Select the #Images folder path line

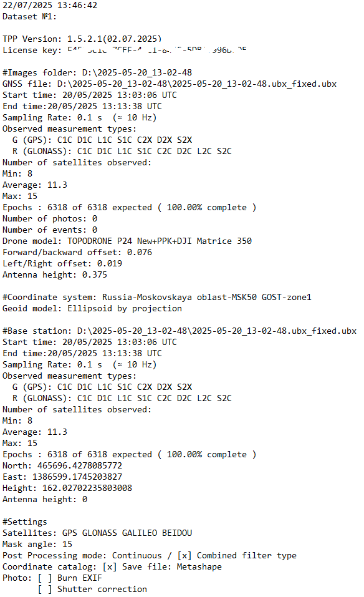point(97,72)
